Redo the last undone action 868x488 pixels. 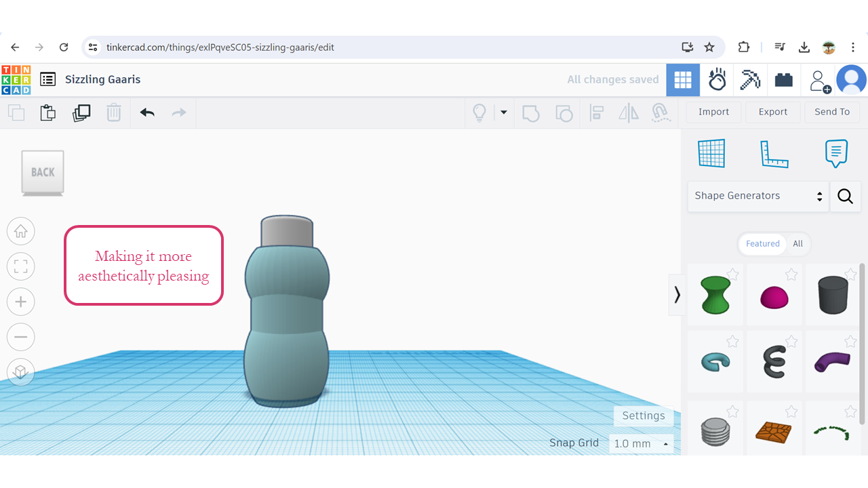179,113
